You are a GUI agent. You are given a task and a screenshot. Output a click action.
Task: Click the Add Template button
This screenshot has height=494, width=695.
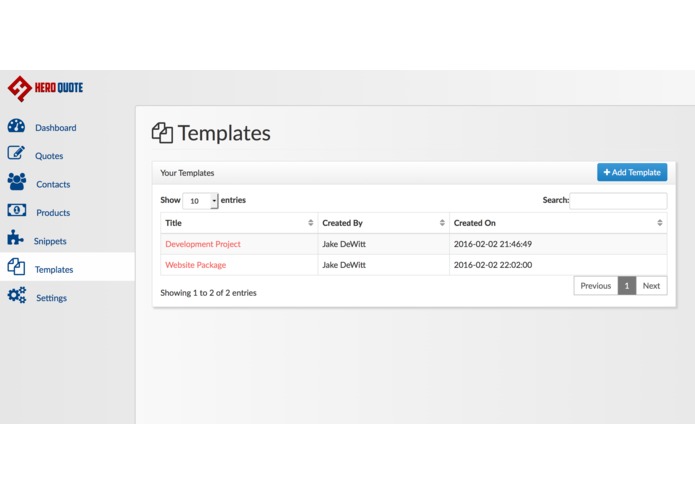pos(632,172)
